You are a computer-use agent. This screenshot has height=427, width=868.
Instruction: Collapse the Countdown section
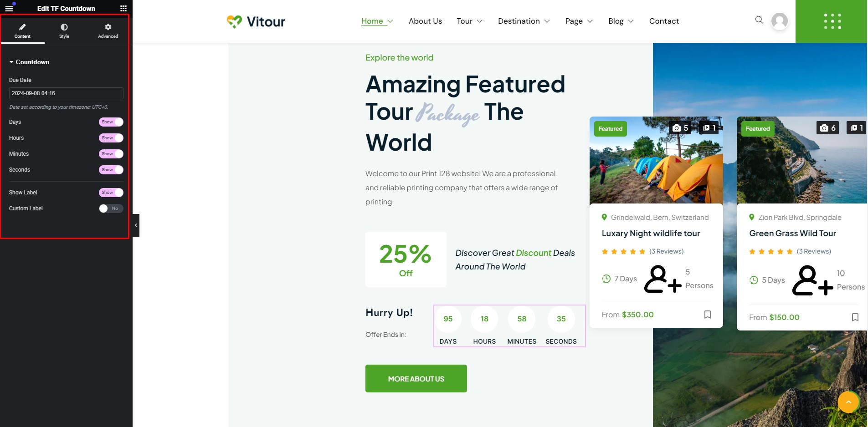pyautogui.click(x=29, y=62)
